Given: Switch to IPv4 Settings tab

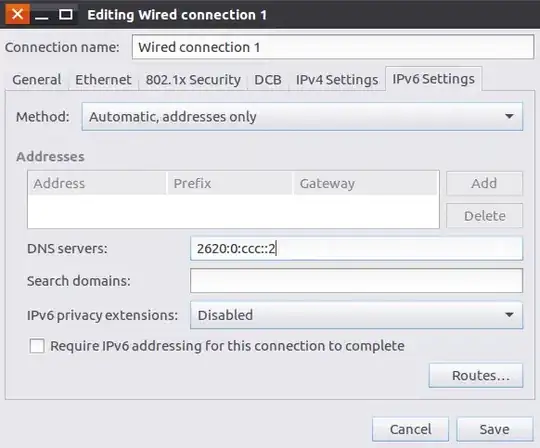Looking at the screenshot, I should (x=337, y=80).
